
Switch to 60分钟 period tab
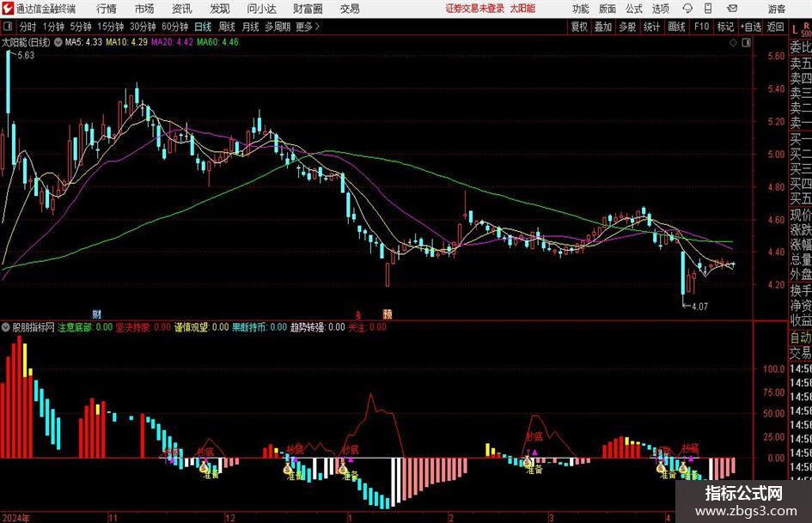click(174, 27)
